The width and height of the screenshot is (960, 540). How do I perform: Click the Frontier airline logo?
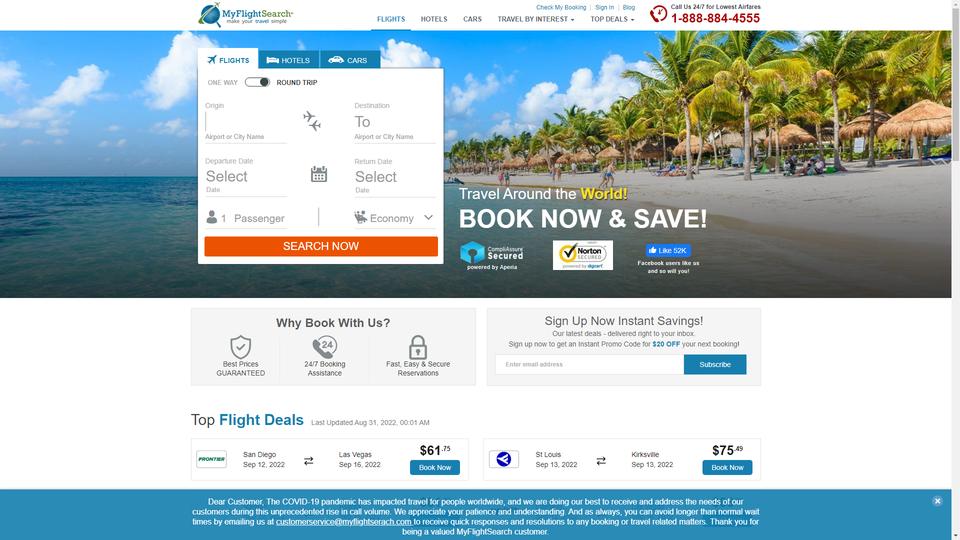211,459
